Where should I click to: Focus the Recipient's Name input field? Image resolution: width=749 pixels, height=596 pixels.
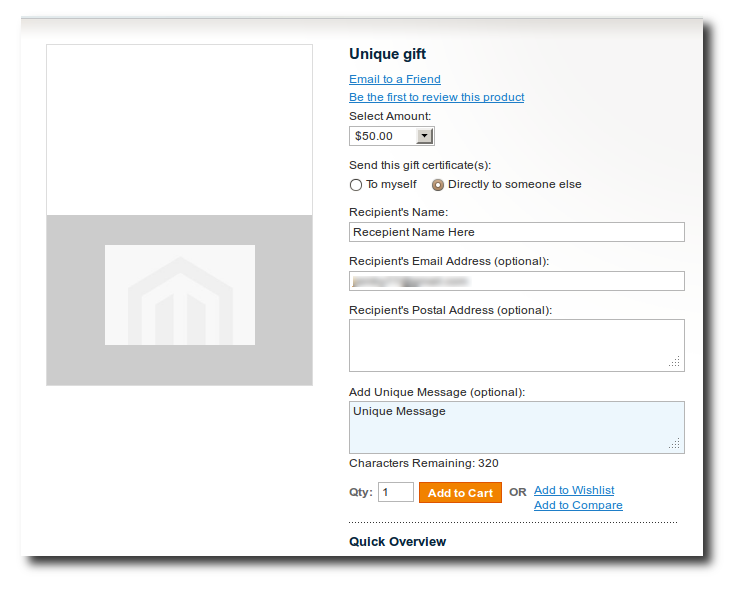pos(517,232)
